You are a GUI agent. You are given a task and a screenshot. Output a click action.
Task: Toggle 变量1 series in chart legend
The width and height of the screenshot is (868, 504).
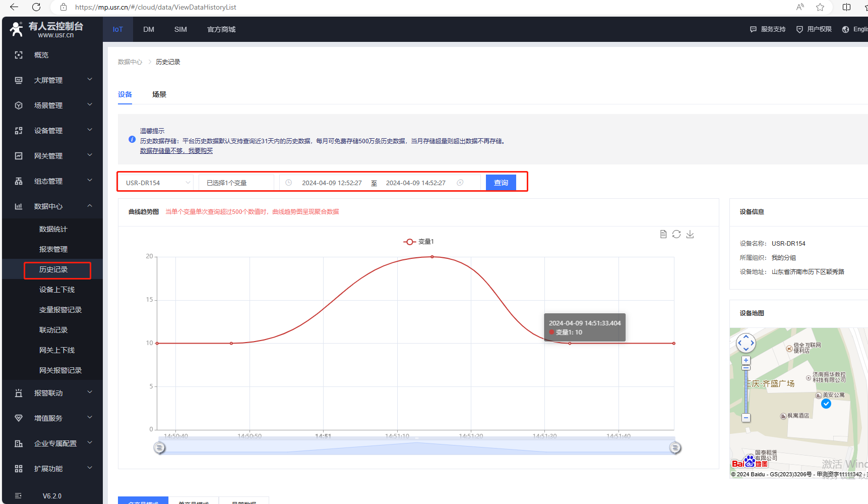418,242
